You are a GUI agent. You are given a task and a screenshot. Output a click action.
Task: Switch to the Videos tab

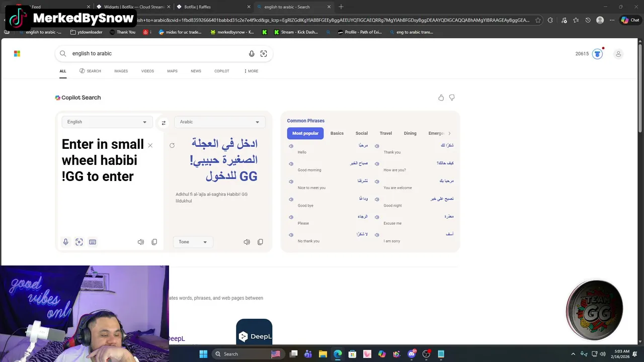click(147, 71)
